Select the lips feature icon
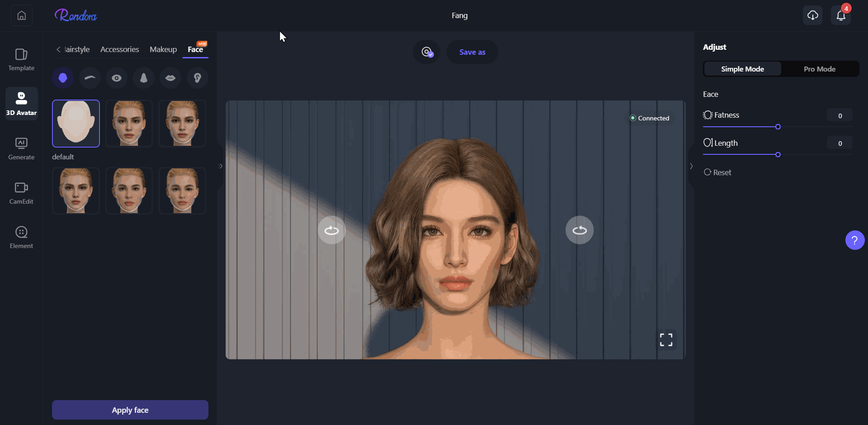The image size is (868, 425). [x=170, y=78]
